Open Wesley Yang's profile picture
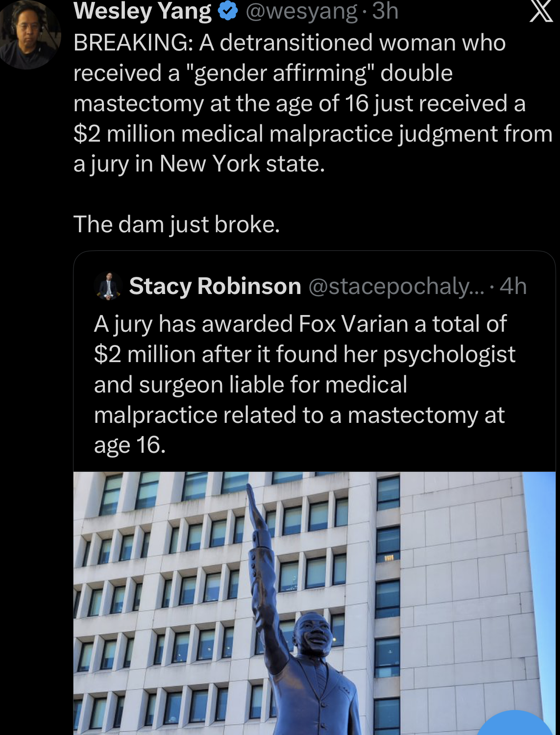Viewport: 560px width, 735px height. coord(28,35)
